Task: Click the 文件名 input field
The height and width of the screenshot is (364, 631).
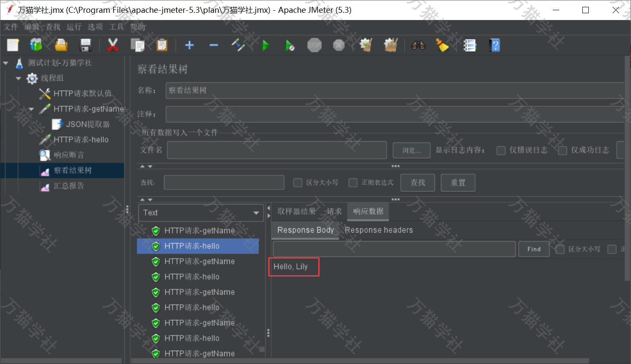Action: point(277,150)
